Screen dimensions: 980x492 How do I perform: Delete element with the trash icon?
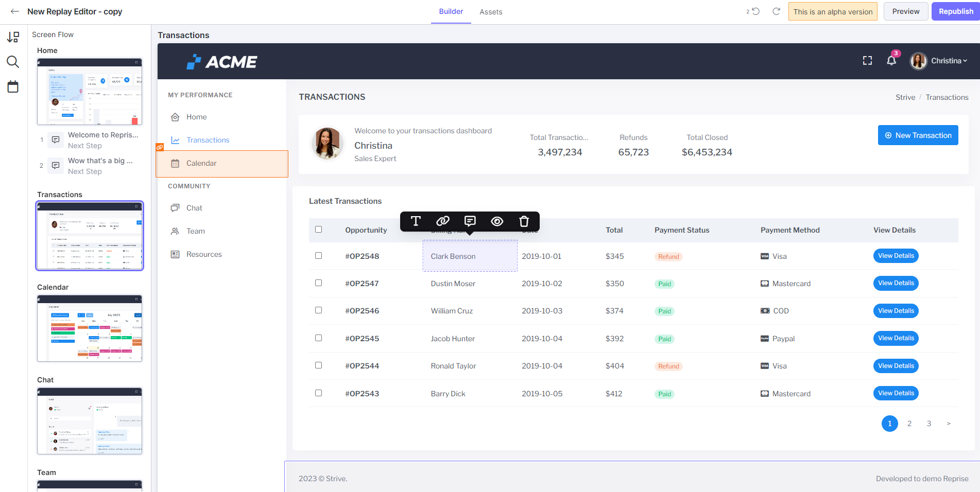click(524, 221)
